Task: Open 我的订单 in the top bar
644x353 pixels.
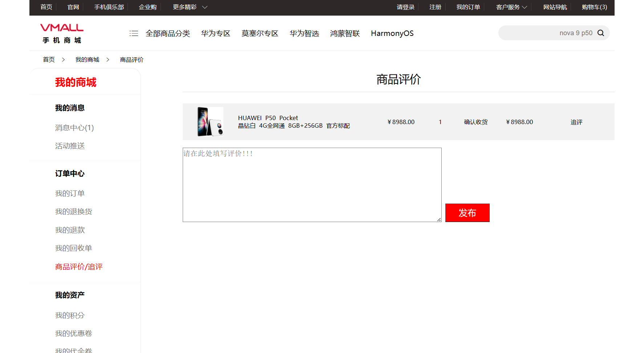Action: [468, 7]
